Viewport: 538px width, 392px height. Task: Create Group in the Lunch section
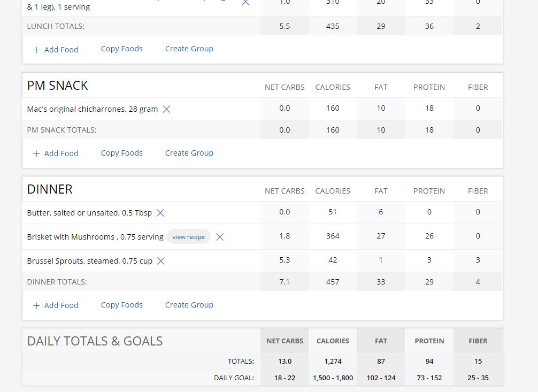click(x=189, y=49)
